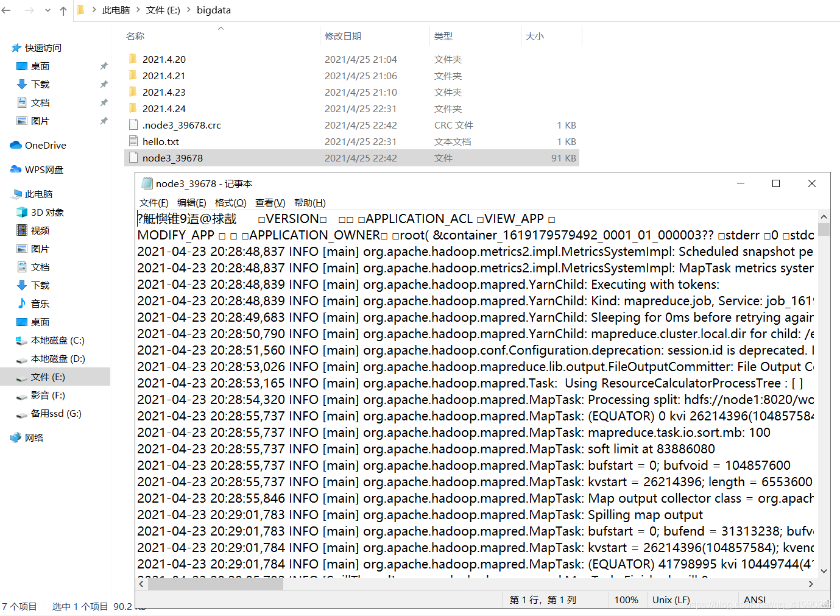
Task: Select file node3_39678 in list
Action: click(351, 158)
